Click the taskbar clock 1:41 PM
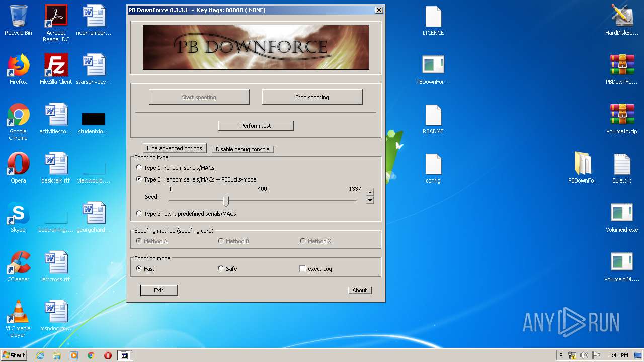The width and height of the screenshot is (644, 362). (x=618, y=355)
